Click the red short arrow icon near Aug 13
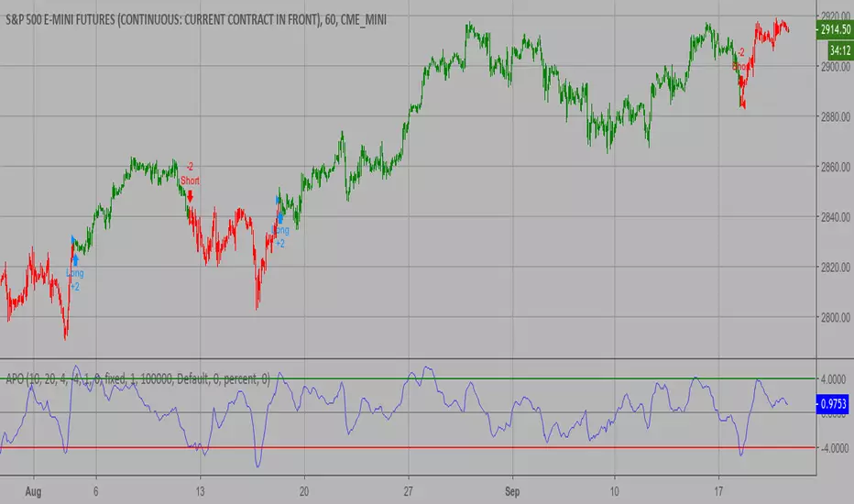 tap(190, 196)
